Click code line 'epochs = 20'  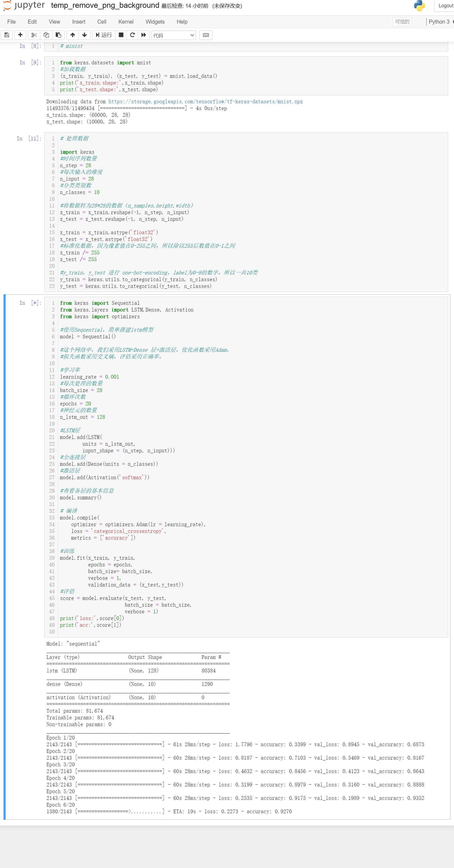coord(75,404)
